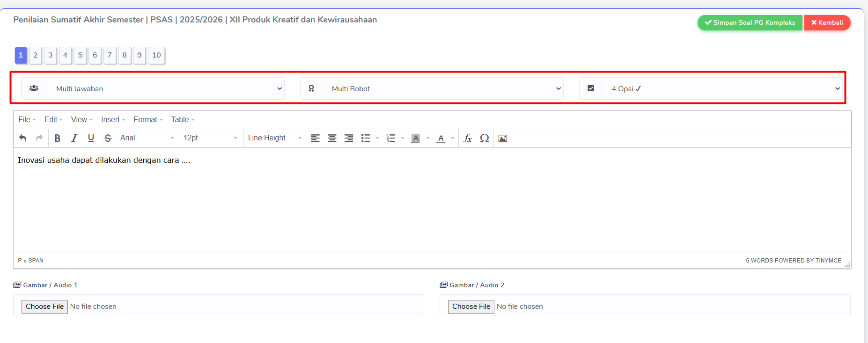Viewport: 868px width, 343px height.
Task: Apply underline formatting
Action: (x=91, y=138)
